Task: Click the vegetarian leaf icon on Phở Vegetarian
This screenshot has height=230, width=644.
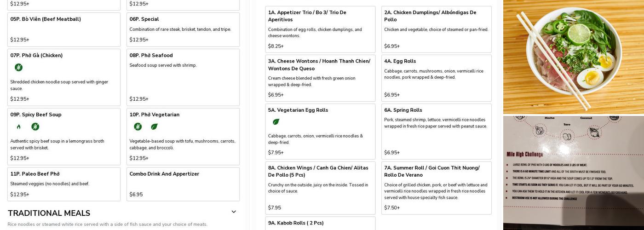Action: [154, 127]
